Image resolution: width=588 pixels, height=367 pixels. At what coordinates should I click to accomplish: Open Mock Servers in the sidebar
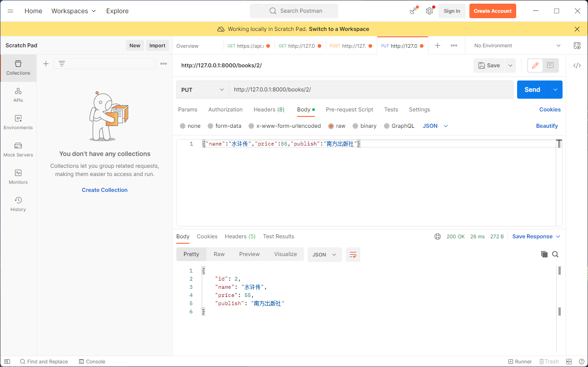(18, 150)
